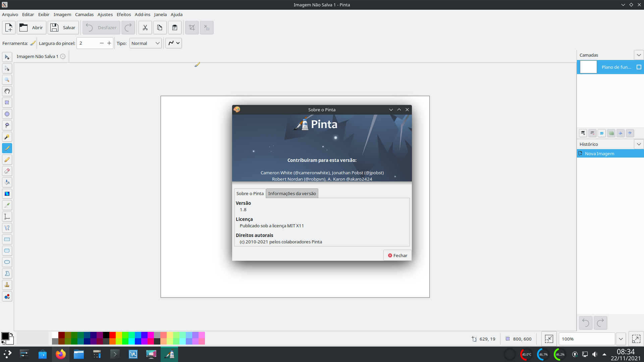Click the Fechar button
Image resolution: width=644 pixels, height=362 pixels.
(x=397, y=255)
